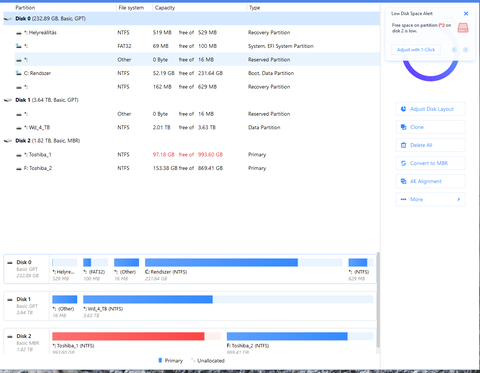480x373 pixels.
Task: Select the FAT32 100 MB bar in map
Action: [95, 262]
